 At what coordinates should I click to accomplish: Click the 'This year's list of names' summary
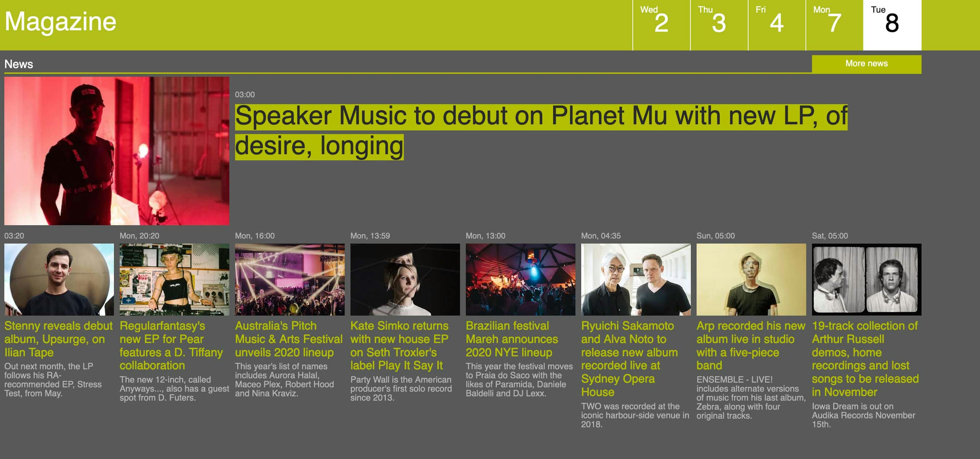click(284, 380)
